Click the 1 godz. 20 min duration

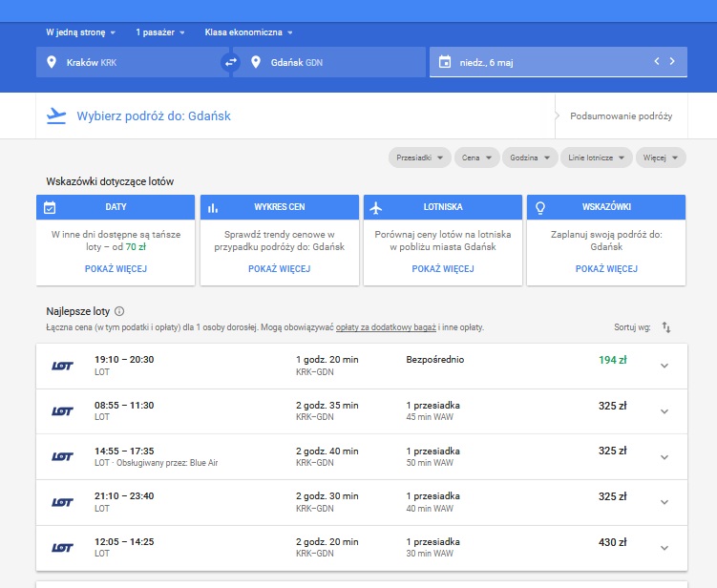[327, 360]
